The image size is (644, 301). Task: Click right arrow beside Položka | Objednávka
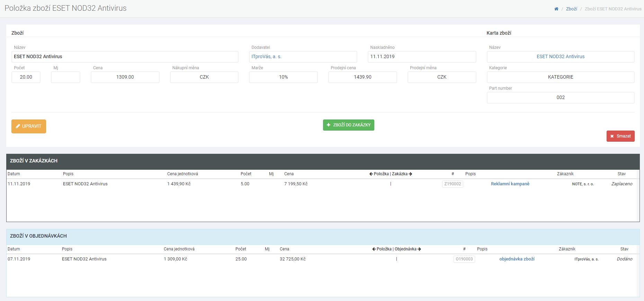pos(419,249)
